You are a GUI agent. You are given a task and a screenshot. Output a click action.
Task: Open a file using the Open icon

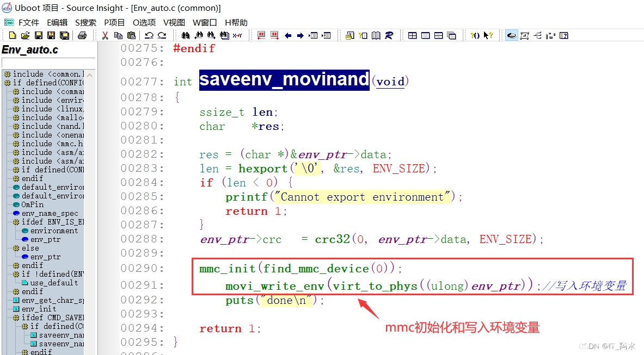pos(25,35)
